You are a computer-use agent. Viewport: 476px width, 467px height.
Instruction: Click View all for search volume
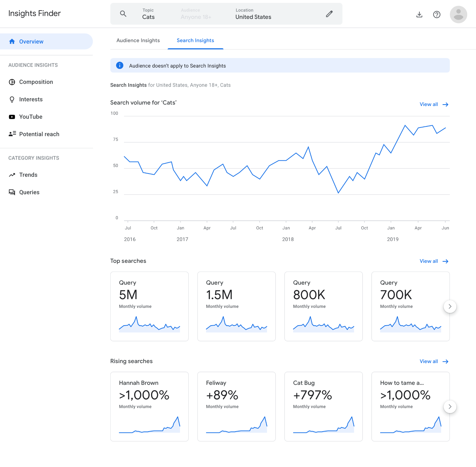(x=434, y=104)
